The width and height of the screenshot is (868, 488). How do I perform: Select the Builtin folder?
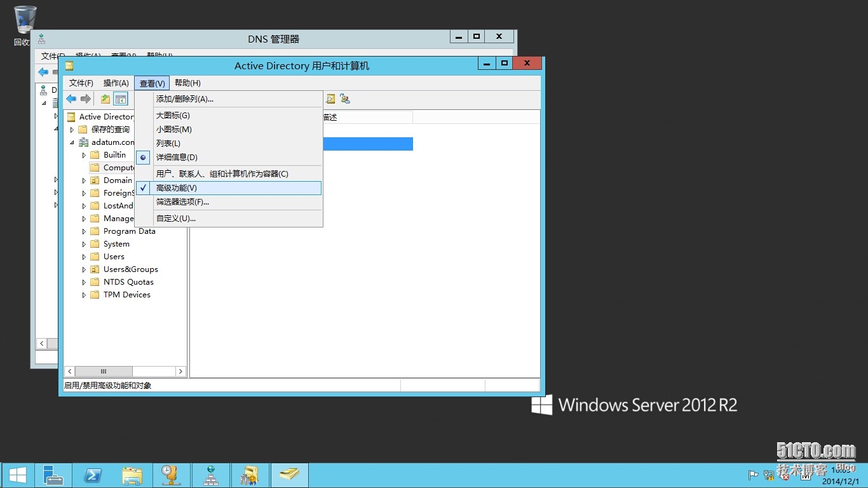tap(114, 155)
